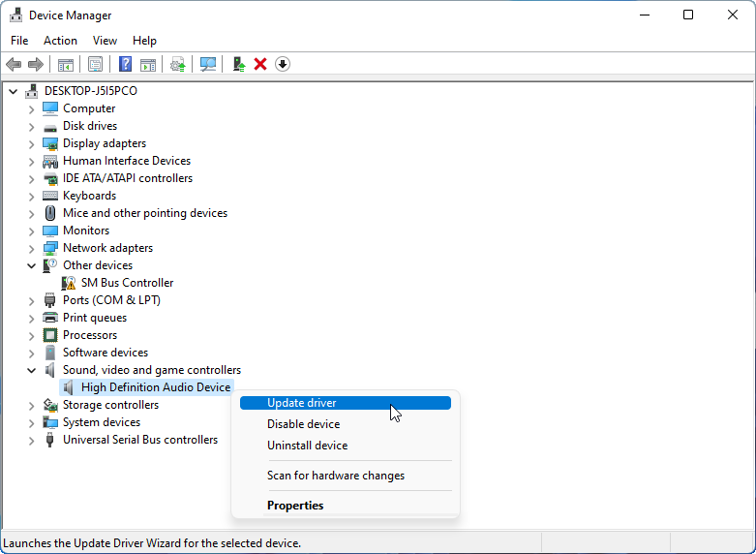Select the Processors label
The width and height of the screenshot is (756, 554).
pyautogui.click(x=90, y=335)
